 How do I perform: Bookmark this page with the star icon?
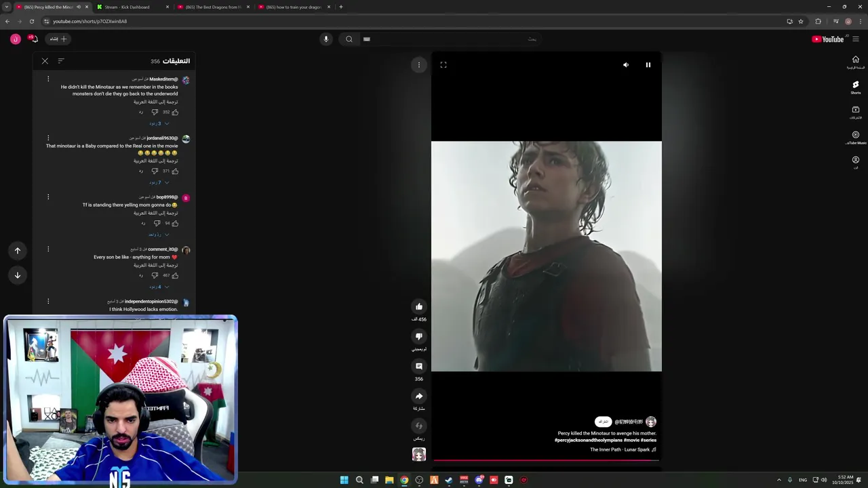[x=801, y=21]
